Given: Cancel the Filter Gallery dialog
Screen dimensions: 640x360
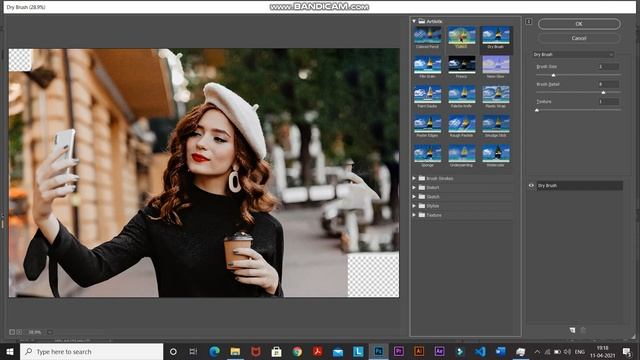Looking at the screenshot, I should (x=579, y=38).
